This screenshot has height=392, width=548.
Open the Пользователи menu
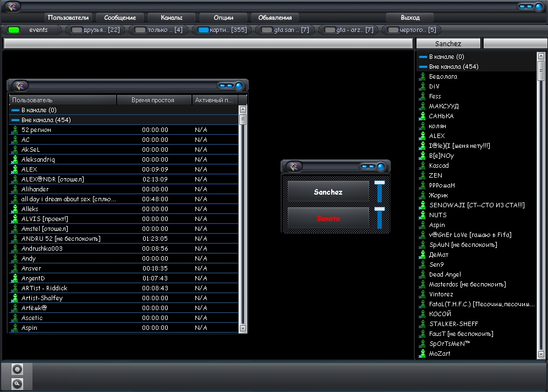[x=68, y=18]
